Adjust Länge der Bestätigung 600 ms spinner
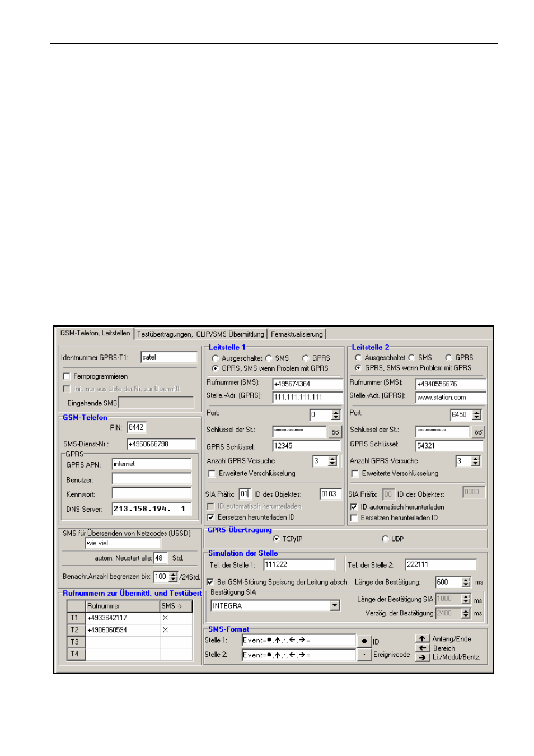 tap(466, 582)
